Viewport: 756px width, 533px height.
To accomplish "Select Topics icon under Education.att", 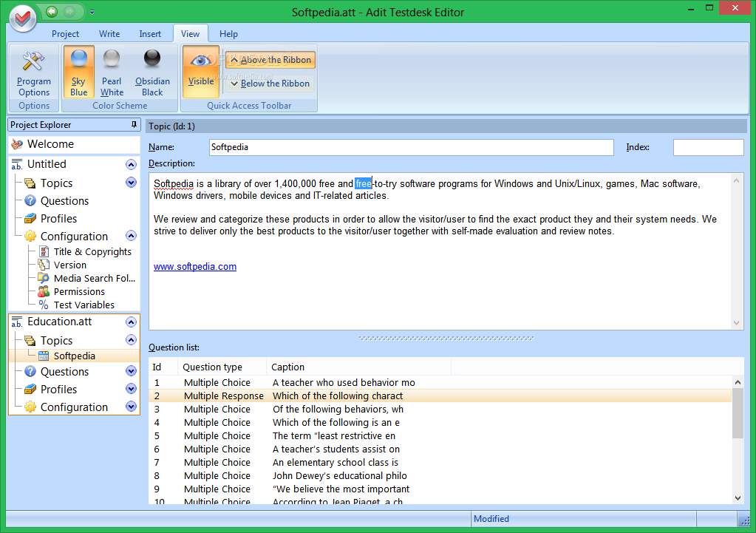I will 30,341.
